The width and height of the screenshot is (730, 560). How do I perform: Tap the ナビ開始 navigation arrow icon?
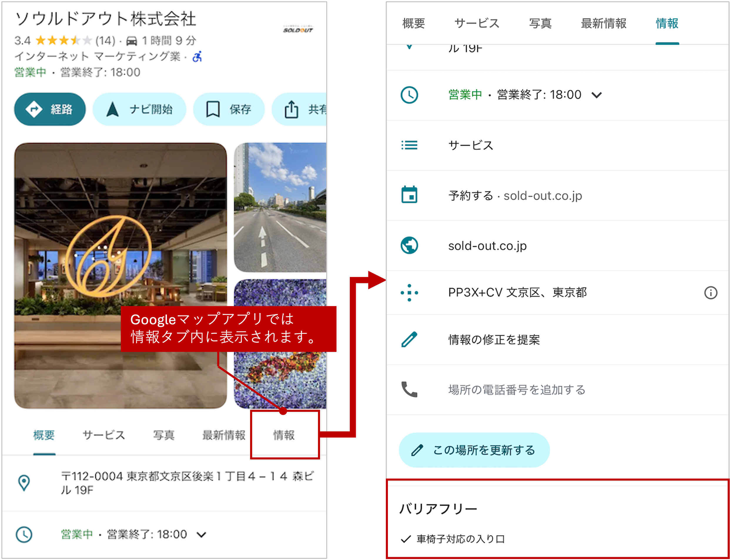pyautogui.click(x=113, y=109)
